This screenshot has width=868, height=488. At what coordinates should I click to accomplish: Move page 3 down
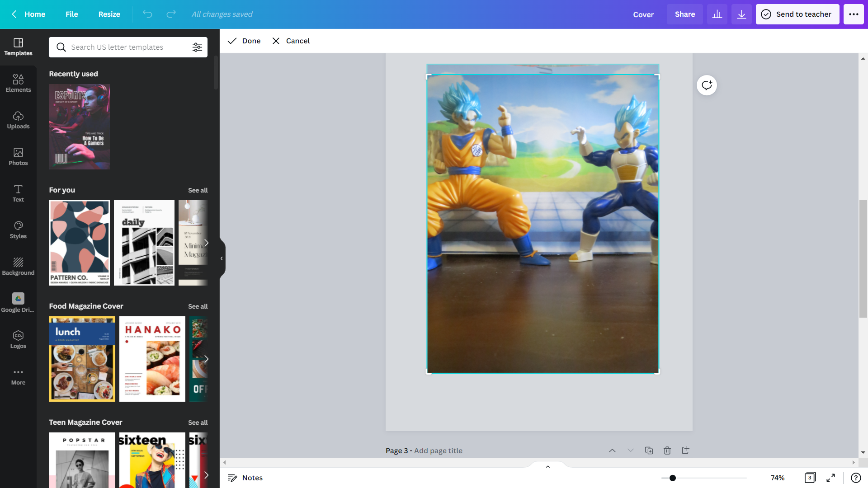[631, 450]
